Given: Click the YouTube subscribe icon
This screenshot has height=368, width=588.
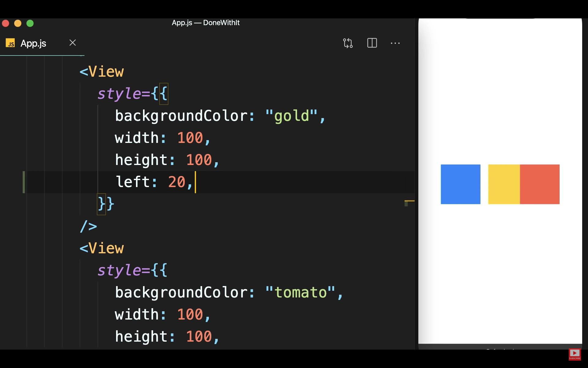Looking at the screenshot, I should tap(575, 354).
